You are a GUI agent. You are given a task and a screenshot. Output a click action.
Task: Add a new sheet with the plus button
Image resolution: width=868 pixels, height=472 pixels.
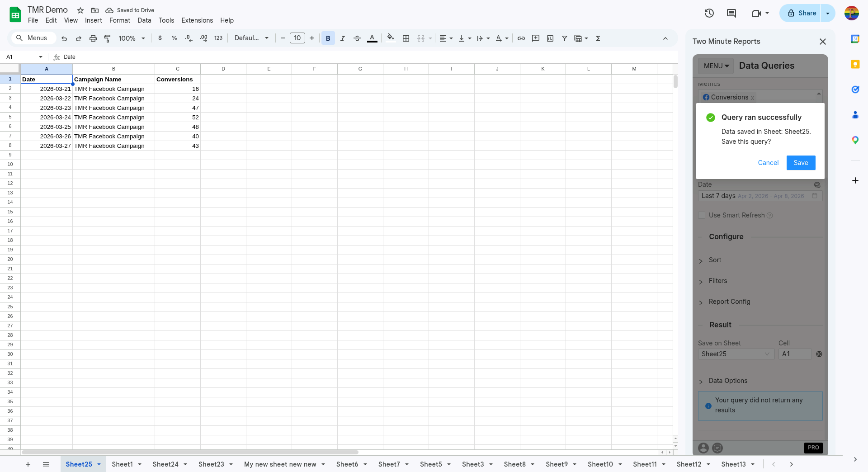(x=28, y=464)
